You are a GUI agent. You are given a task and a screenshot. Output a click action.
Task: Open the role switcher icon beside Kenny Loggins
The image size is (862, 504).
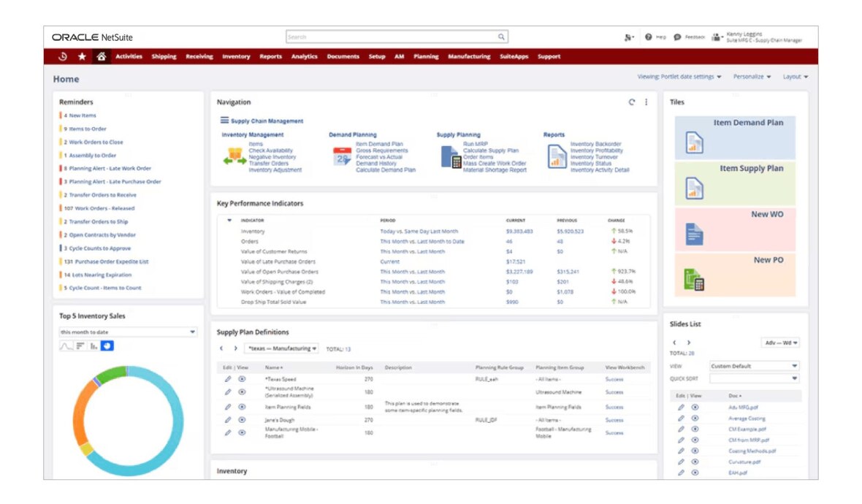click(x=717, y=37)
